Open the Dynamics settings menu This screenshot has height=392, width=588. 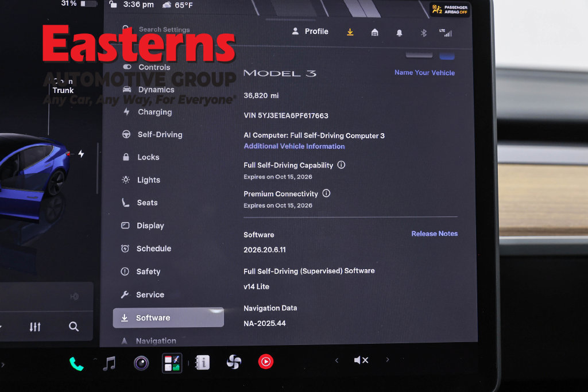149,90
